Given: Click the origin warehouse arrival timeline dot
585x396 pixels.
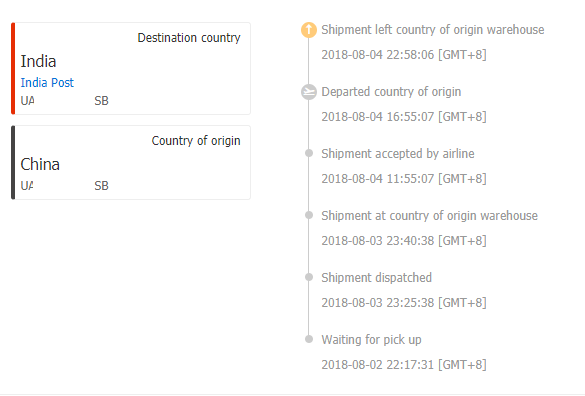Looking at the screenshot, I should tap(309, 215).
